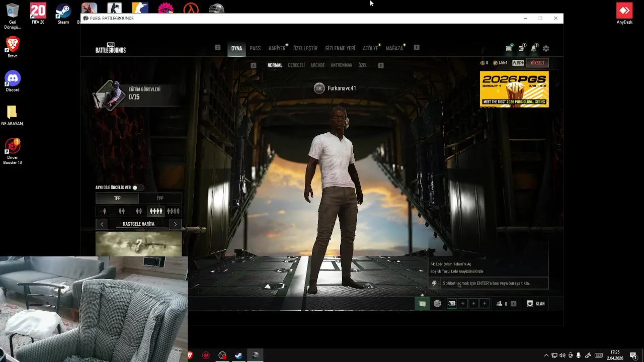Click the X button beside friends count

(x=513, y=304)
